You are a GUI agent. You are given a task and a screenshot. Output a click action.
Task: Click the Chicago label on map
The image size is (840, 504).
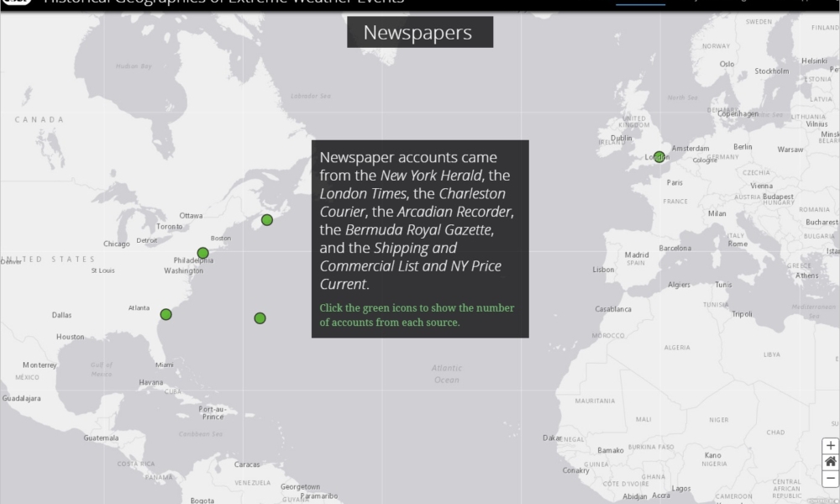pyautogui.click(x=116, y=244)
